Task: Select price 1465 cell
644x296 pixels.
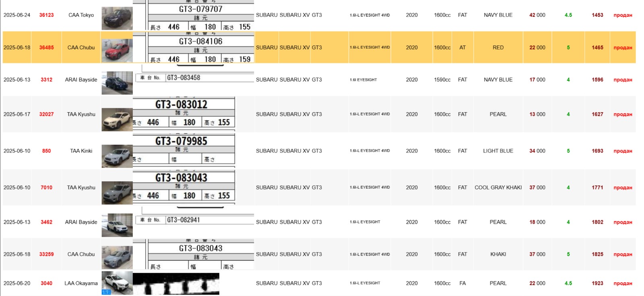Action: pyautogui.click(x=597, y=47)
